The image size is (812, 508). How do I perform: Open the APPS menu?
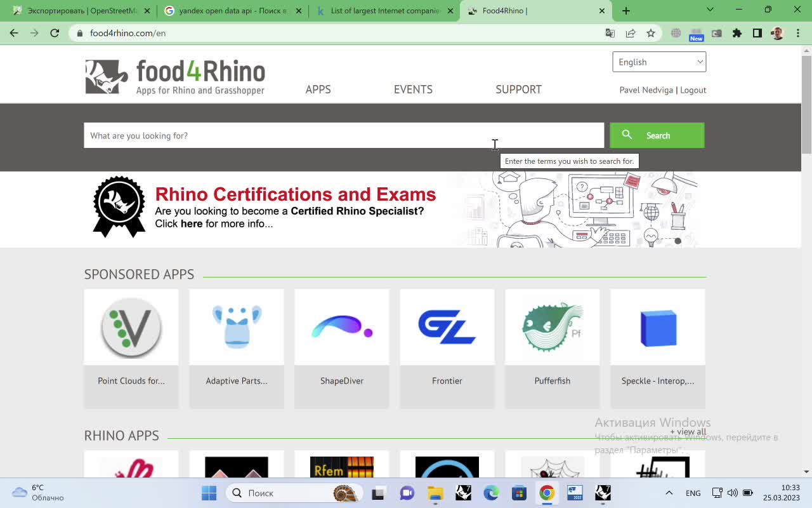click(318, 90)
